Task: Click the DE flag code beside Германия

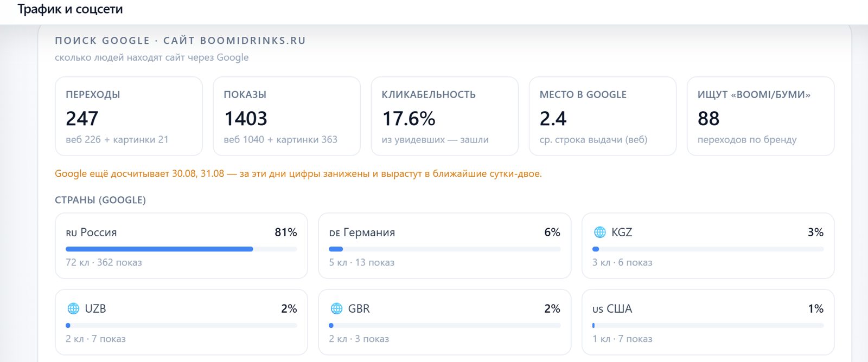Action: tap(335, 234)
